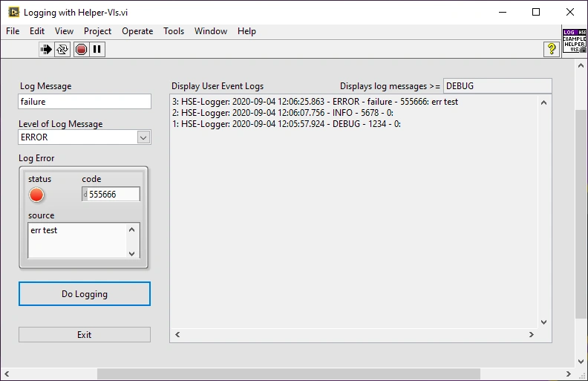This screenshot has width=588, height=381.
Task: Click log list scroll right arrow
Action: 532,334
